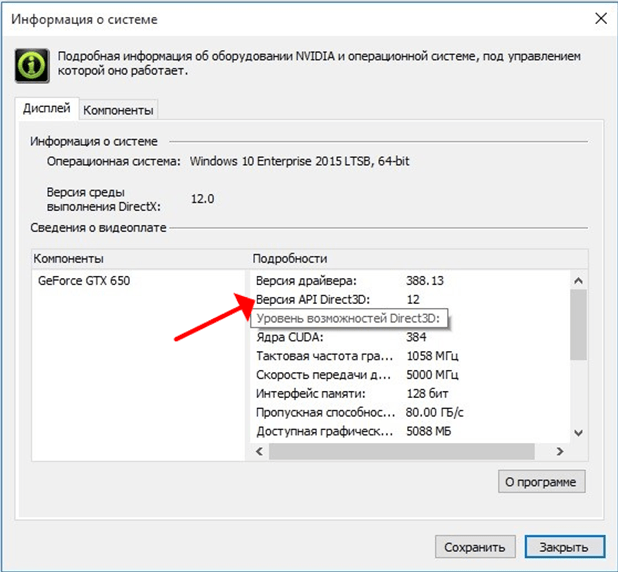This screenshot has height=572, width=618.
Task: Open the Компоненты tab
Action: [x=118, y=110]
